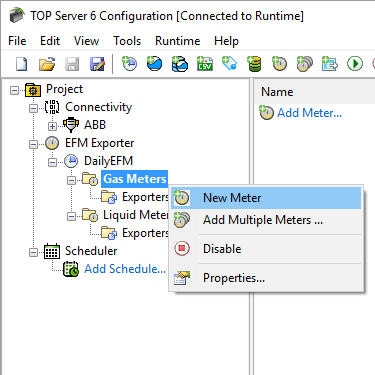The image size is (375, 375).
Task: Click the add multiple meters toolbar icon
Action: click(305, 64)
